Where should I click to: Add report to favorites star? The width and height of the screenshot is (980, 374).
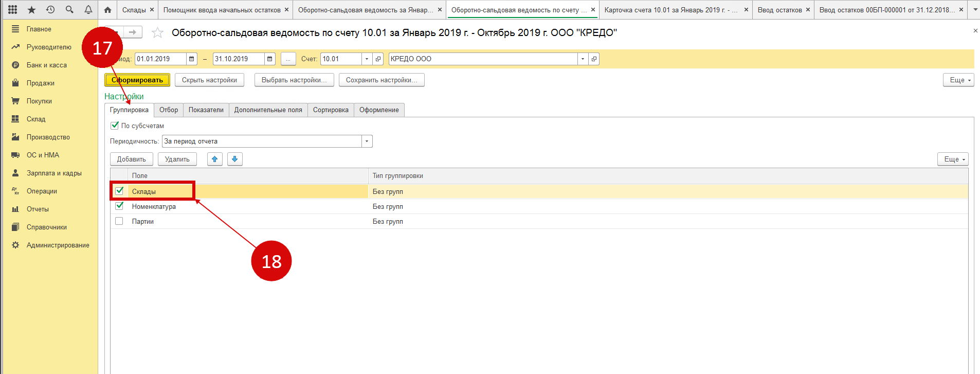[x=157, y=33]
